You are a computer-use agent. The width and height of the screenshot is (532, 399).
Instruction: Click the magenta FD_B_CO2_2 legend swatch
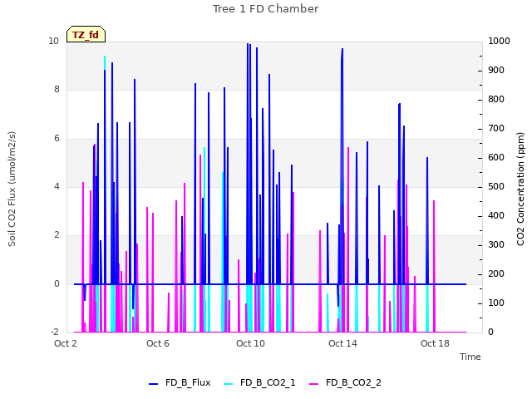[x=314, y=384]
